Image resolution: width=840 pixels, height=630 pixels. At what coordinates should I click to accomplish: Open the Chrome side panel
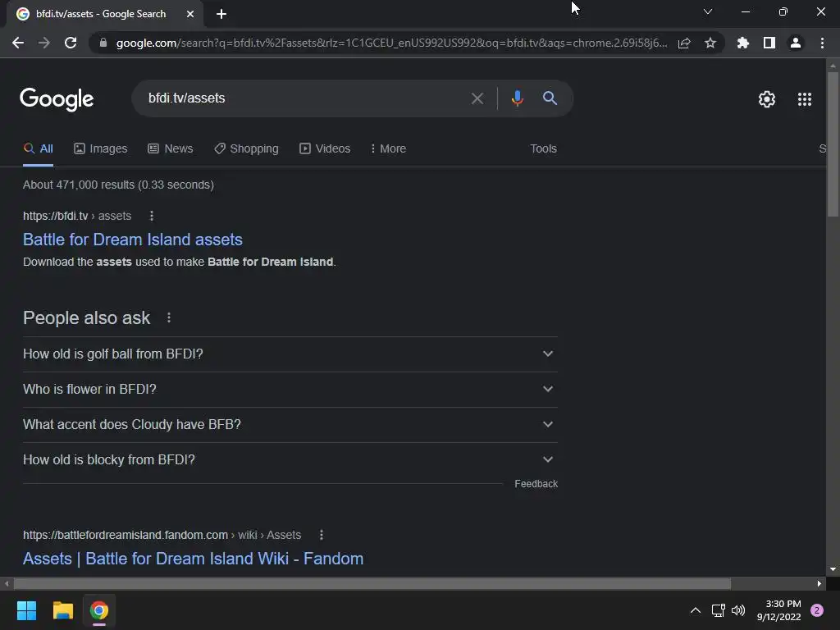pyautogui.click(x=769, y=43)
